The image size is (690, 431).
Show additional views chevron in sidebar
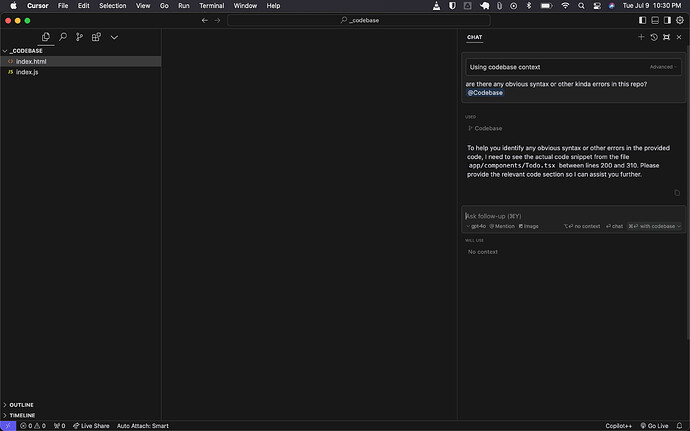114,37
